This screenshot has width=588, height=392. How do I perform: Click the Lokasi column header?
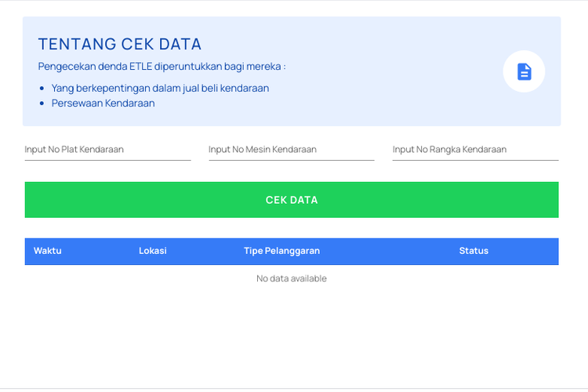click(x=153, y=251)
